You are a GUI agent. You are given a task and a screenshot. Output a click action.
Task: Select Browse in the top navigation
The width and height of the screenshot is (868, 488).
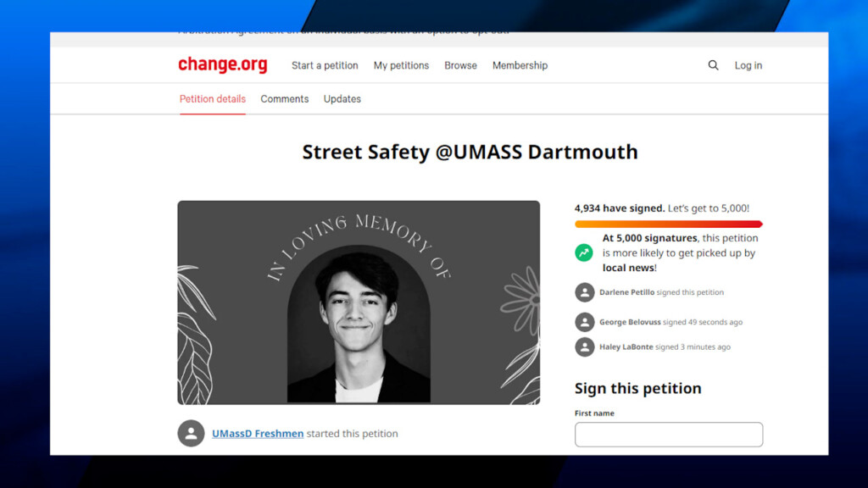click(x=460, y=65)
